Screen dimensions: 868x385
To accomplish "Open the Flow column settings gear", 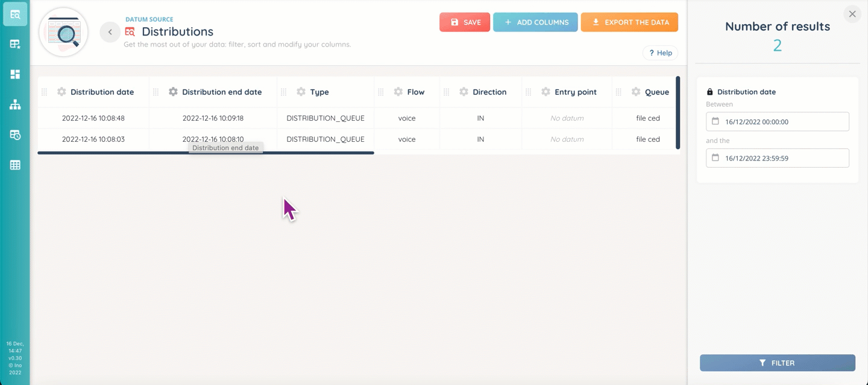I will 398,92.
